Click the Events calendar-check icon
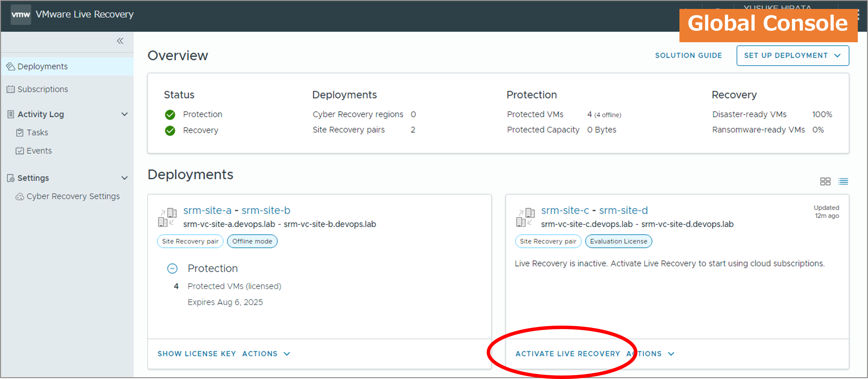Viewport: 868px width, 379px height. 20,151
